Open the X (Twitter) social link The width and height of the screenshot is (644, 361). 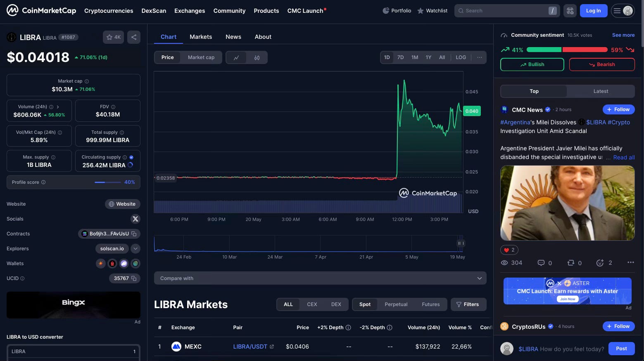135,219
